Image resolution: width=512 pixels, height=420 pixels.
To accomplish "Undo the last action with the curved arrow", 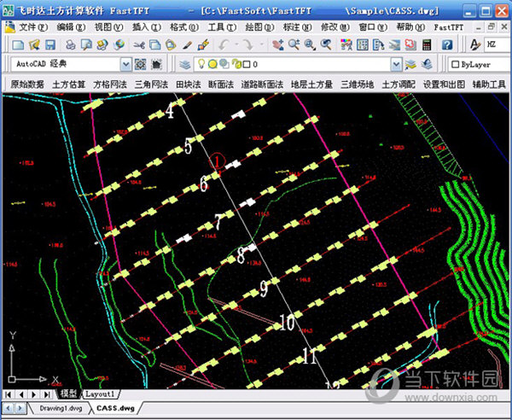I will point(224,44).
